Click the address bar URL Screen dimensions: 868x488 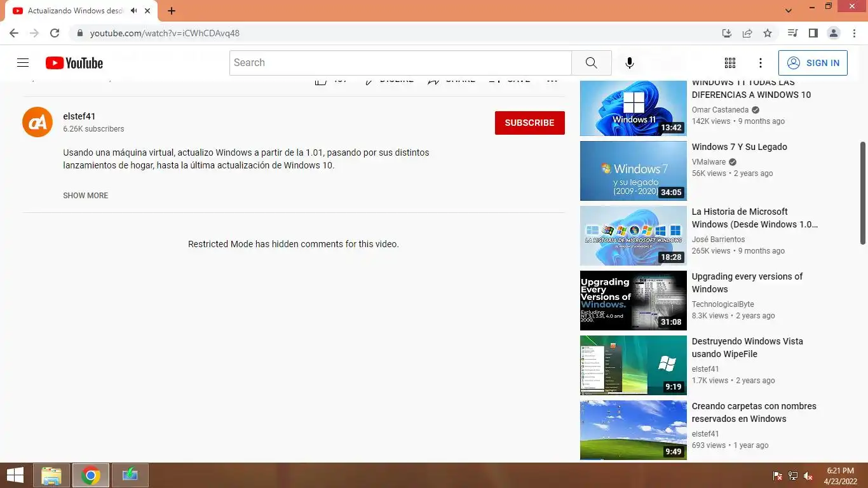click(x=165, y=33)
